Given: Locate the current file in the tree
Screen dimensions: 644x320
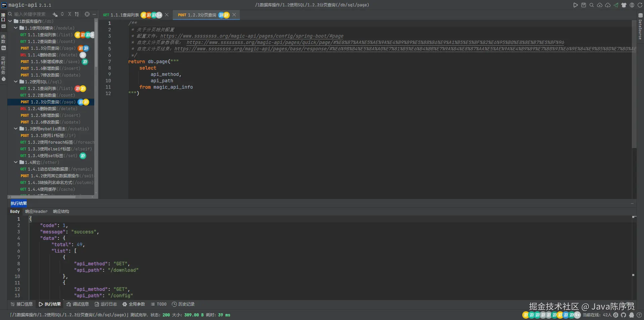Looking at the screenshot, I should [87, 14].
